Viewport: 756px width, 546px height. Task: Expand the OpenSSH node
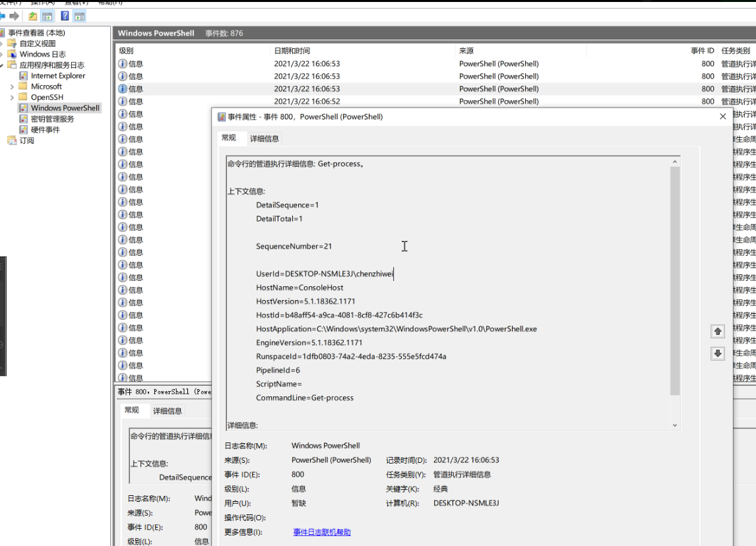click(x=13, y=96)
